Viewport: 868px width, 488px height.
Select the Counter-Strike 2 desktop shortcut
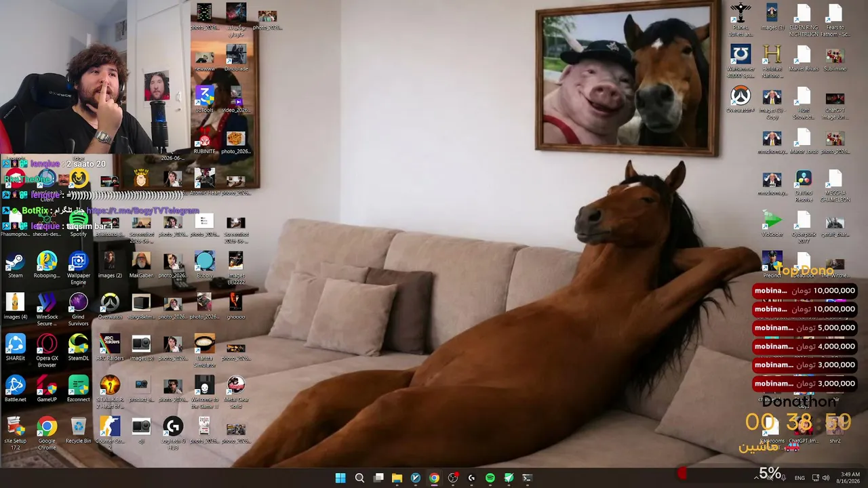click(109, 433)
